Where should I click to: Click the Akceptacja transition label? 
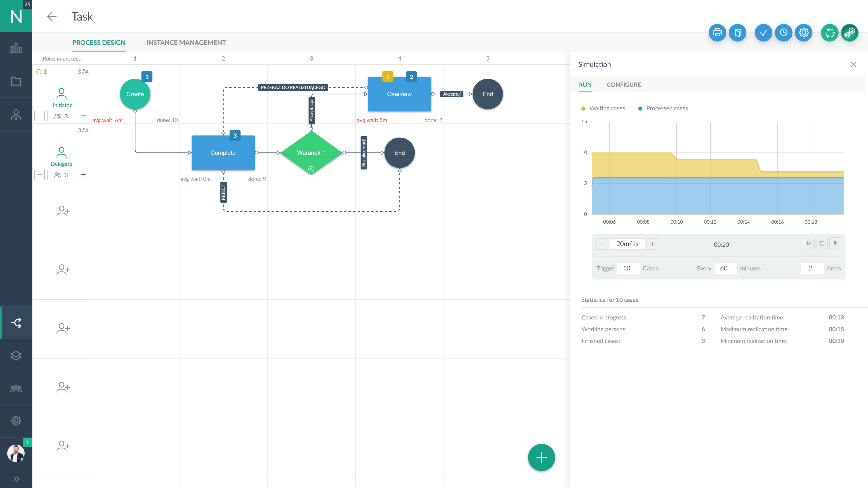[x=312, y=110]
